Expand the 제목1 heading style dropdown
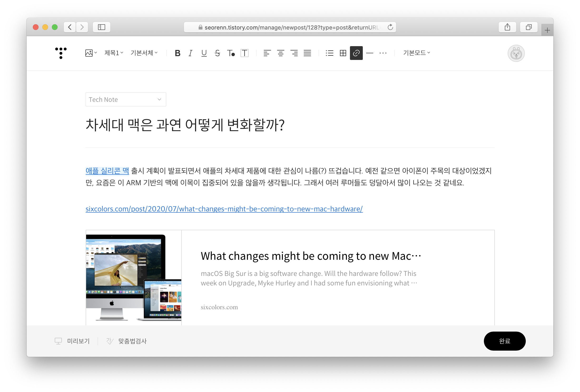This screenshot has width=580, height=392. (x=114, y=53)
